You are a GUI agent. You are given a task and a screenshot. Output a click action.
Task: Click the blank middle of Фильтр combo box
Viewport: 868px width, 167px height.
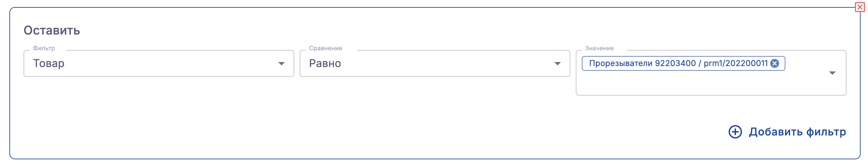(x=169, y=63)
